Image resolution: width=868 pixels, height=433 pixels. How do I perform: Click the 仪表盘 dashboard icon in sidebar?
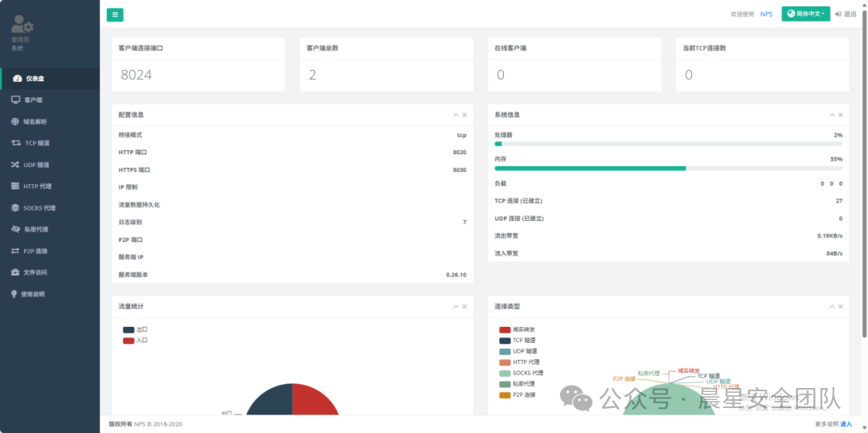click(x=18, y=79)
